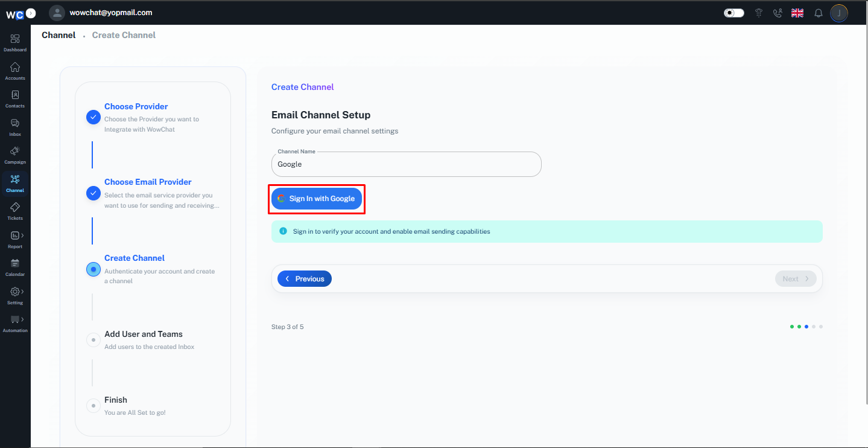The image size is (868, 448).
Task: Open the Setting gear in sidebar
Action: tap(15, 295)
